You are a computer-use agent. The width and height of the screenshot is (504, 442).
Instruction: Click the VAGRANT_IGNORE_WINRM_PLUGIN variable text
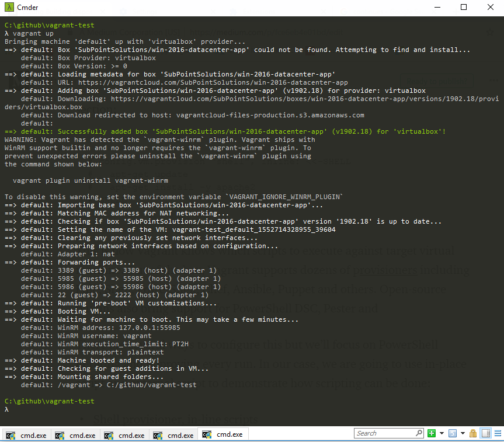(284, 197)
